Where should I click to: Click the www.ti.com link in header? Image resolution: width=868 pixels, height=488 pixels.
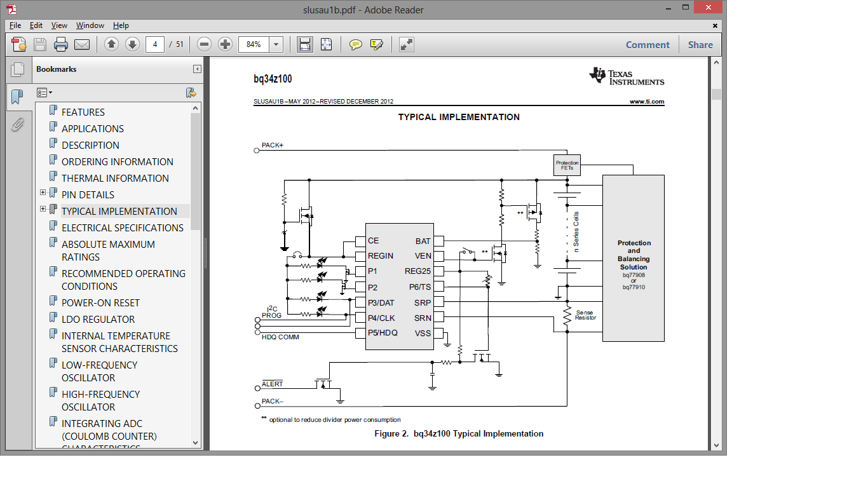coord(647,102)
